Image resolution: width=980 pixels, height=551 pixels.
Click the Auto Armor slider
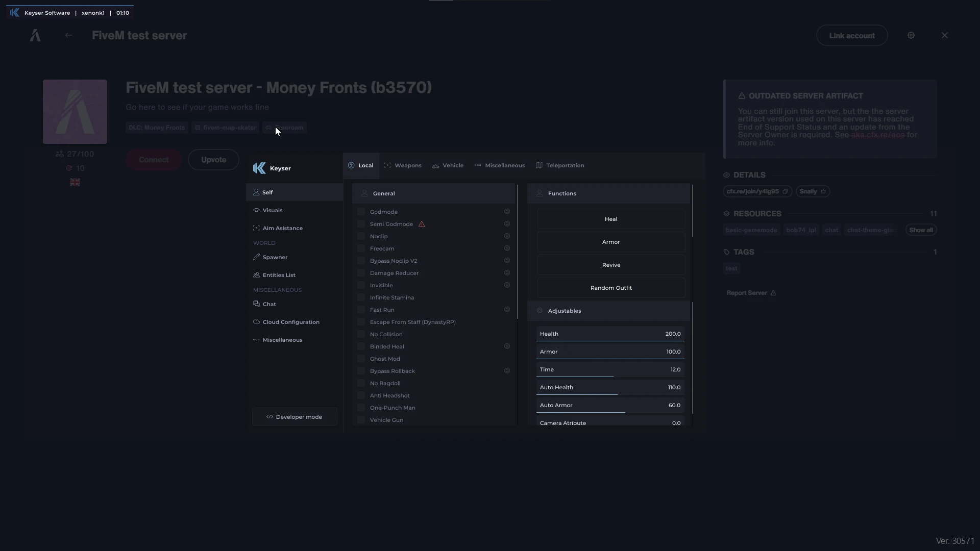(610, 406)
